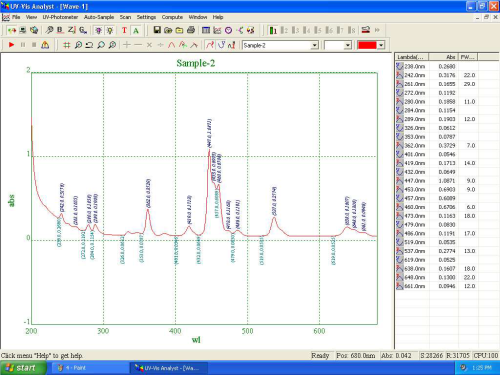This screenshot has width=500, height=375.
Task: Click the magnifier search icon on top toolbar
Action: 49,30
